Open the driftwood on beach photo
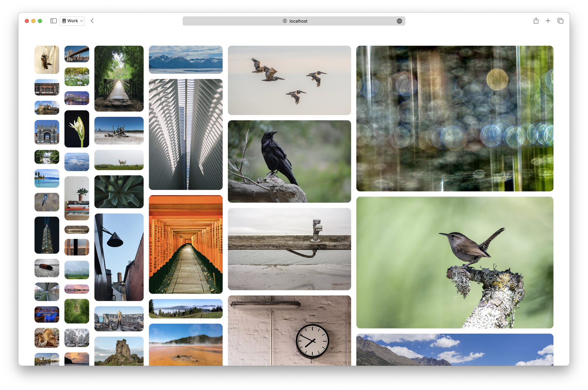 coord(119,131)
